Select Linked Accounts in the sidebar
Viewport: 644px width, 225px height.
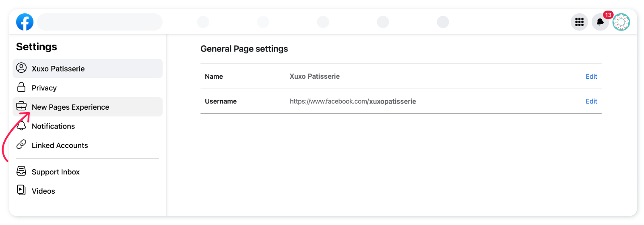87,145
